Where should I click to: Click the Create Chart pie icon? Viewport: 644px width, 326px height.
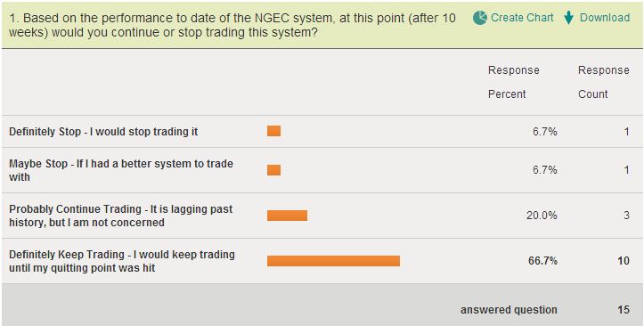pyautogui.click(x=479, y=18)
